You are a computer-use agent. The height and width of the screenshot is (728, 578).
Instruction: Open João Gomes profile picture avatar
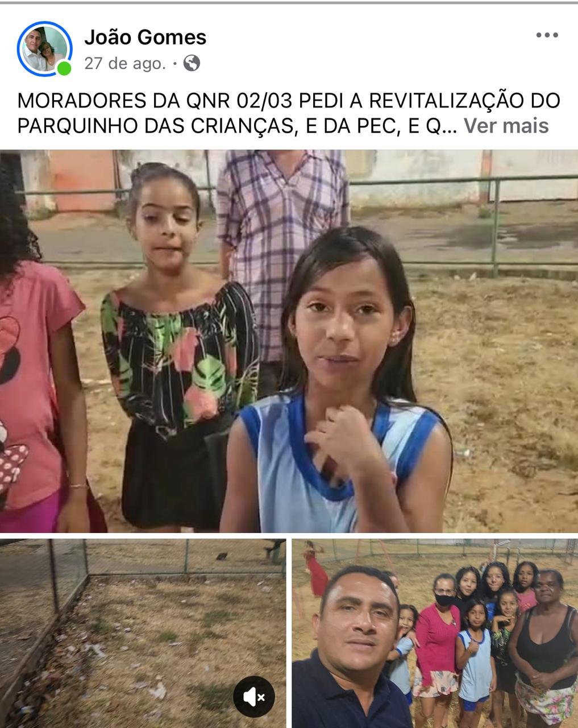[x=45, y=49]
